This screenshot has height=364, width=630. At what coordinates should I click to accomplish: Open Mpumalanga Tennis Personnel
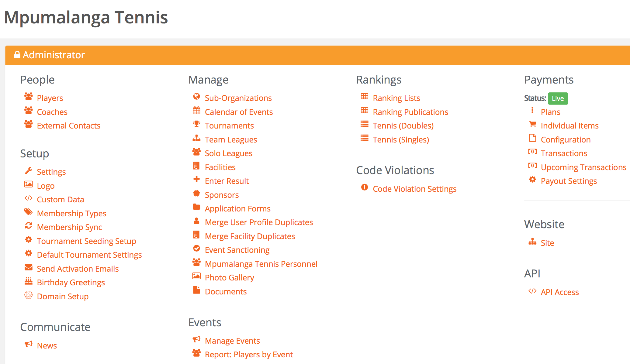pyautogui.click(x=261, y=264)
